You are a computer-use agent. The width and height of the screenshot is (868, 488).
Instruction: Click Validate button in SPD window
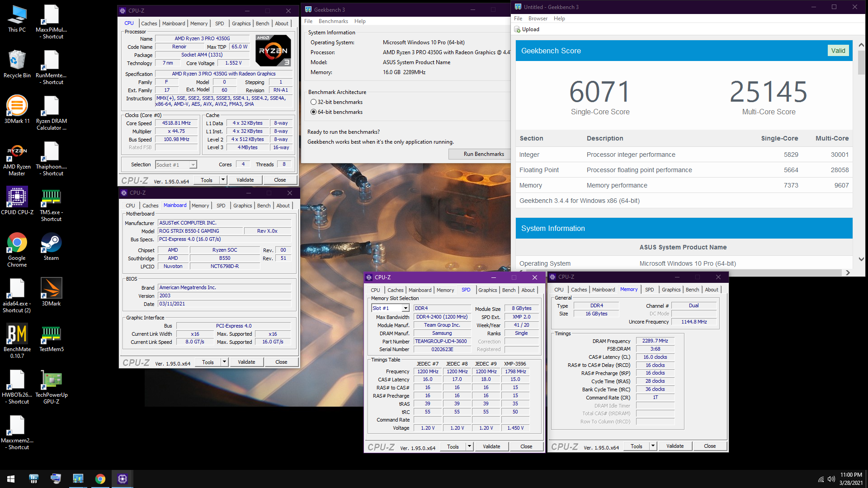pos(491,446)
